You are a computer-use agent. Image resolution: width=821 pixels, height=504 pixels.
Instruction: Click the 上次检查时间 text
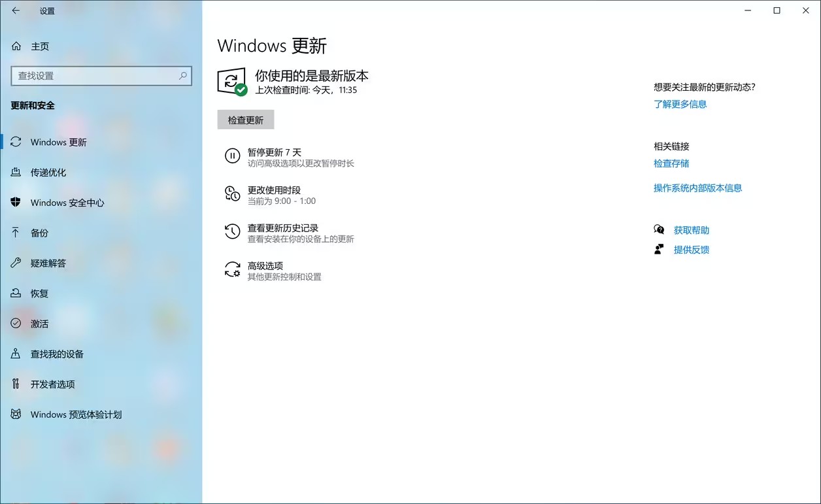coord(306,90)
